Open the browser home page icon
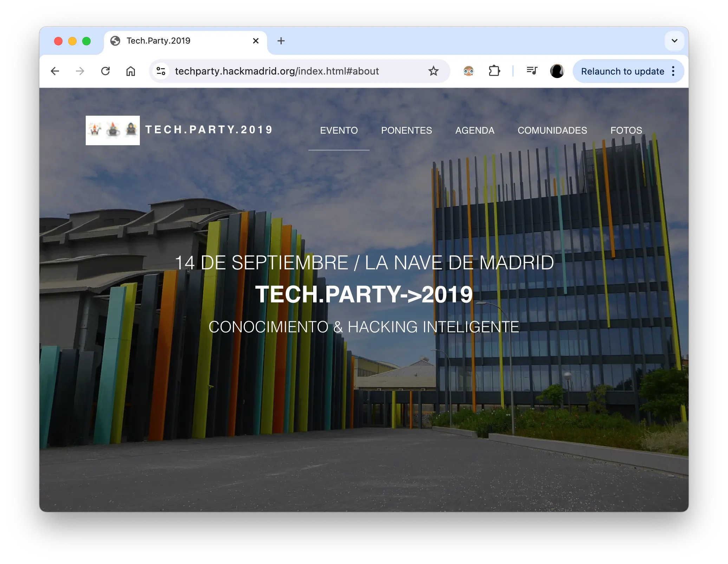Screen dimensions: 728x564 coord(131,71)
